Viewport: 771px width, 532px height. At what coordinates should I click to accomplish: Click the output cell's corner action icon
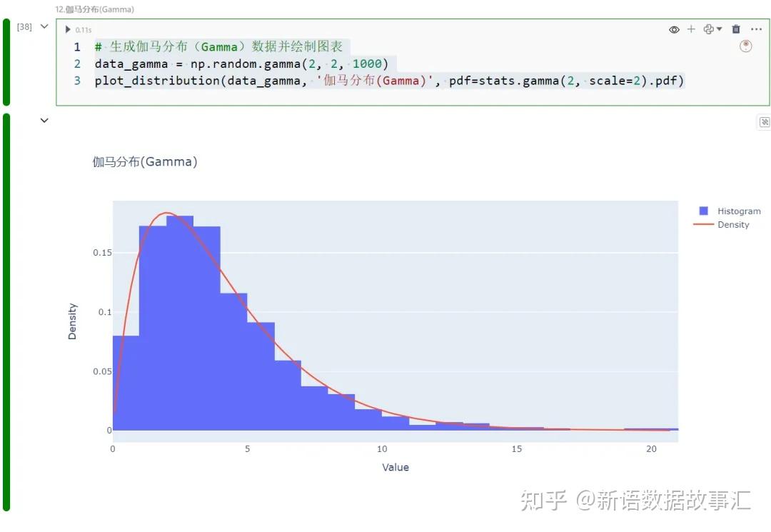coord(765,122)
